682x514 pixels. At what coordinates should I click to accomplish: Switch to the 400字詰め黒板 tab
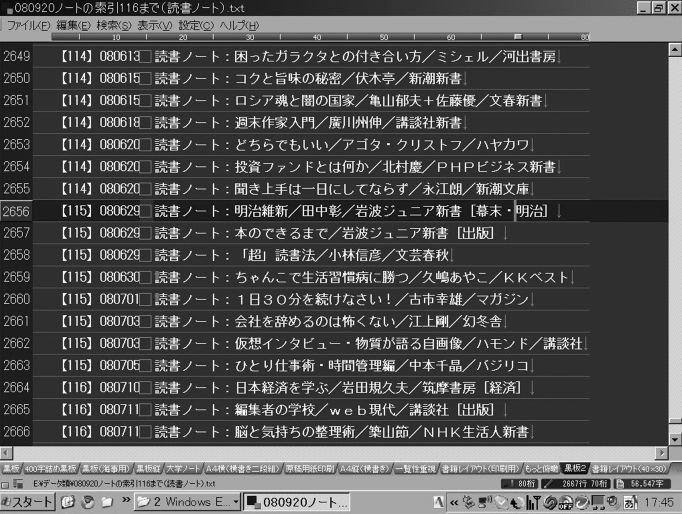click(50, 468)
